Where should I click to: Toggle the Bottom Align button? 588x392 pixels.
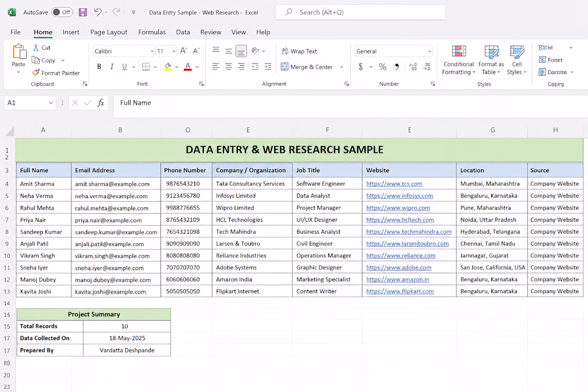pyautogui.click(x=241, y=51)
